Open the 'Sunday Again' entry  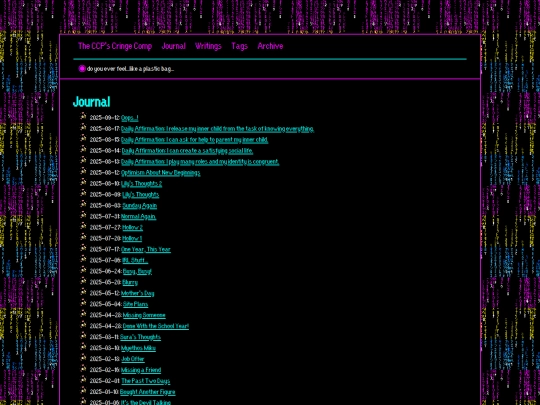click(x=139, y=206)
